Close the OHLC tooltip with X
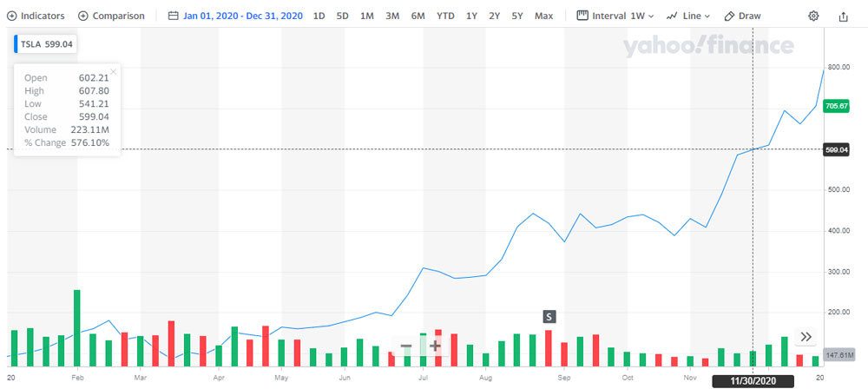Image resolution: width=868 pixels, height=389 pixels. pos(114,71)
